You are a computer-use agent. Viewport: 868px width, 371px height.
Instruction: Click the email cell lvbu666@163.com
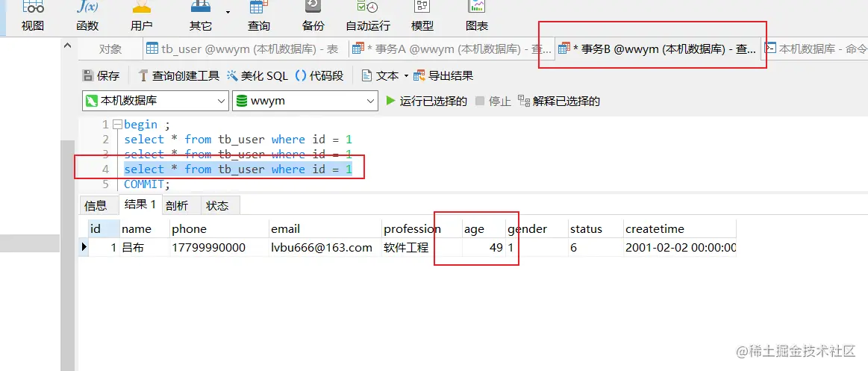coord(325,248)
